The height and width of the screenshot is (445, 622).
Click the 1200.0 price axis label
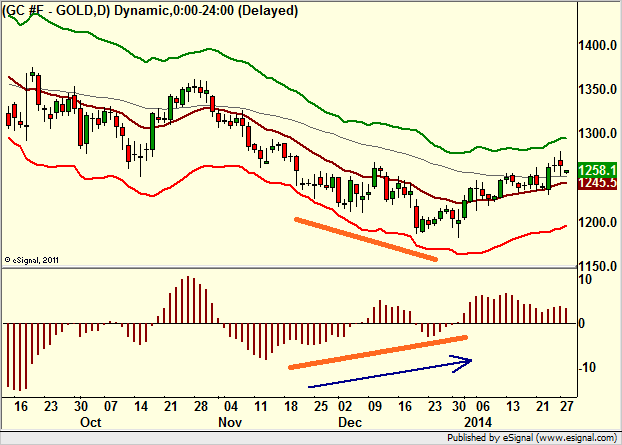point(597,222)
